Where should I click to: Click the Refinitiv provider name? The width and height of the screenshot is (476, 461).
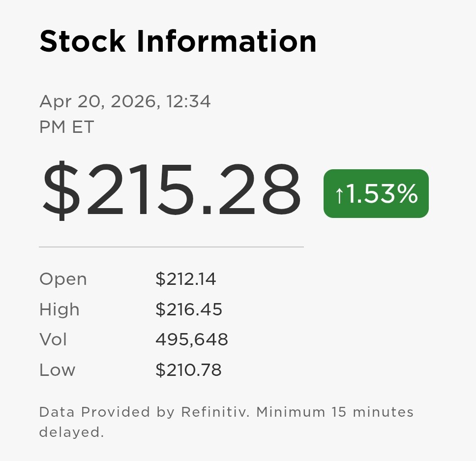pos(215,411)
